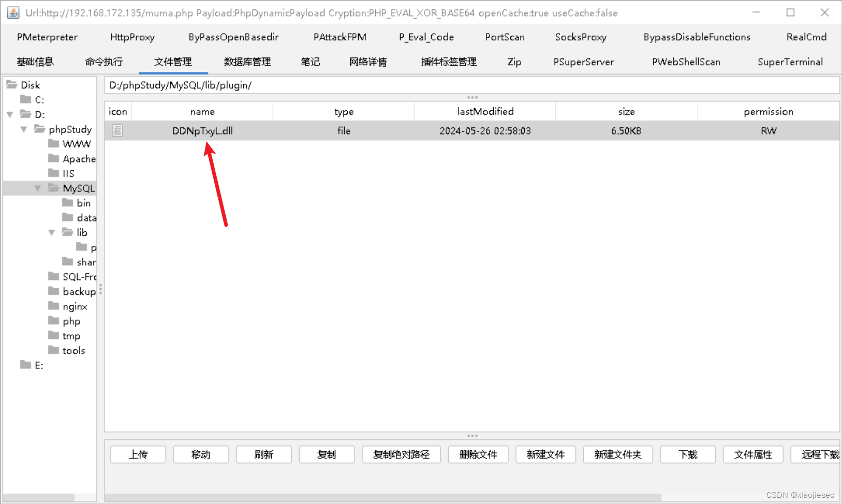Click the nginx folder icon
The image size is (842, 504).
click(x=54, y=306)
